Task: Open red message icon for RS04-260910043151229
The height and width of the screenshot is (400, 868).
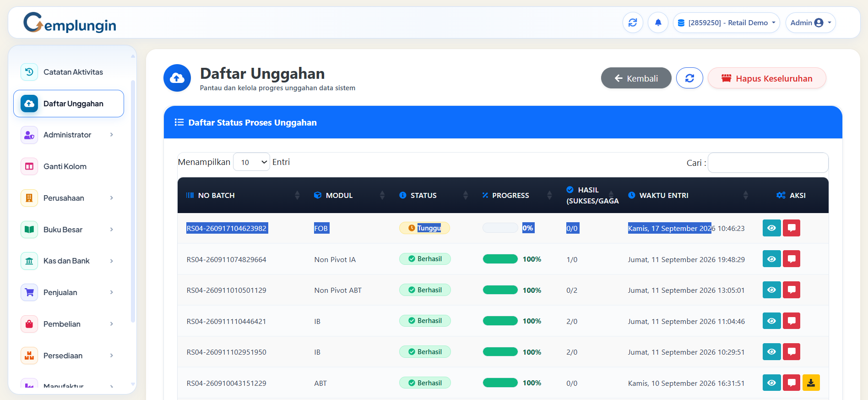Action: click(792, 383)
